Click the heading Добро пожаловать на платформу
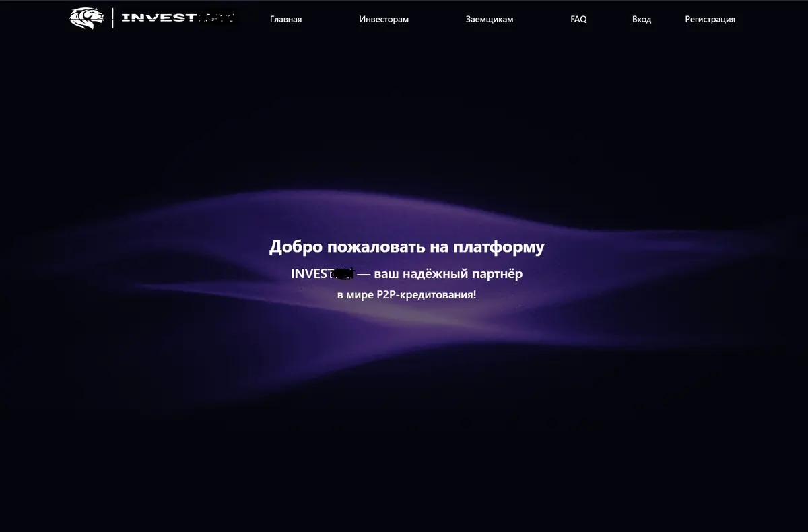Image resolution: width=808 pixels, height=532 pixels. coord(407,247)
